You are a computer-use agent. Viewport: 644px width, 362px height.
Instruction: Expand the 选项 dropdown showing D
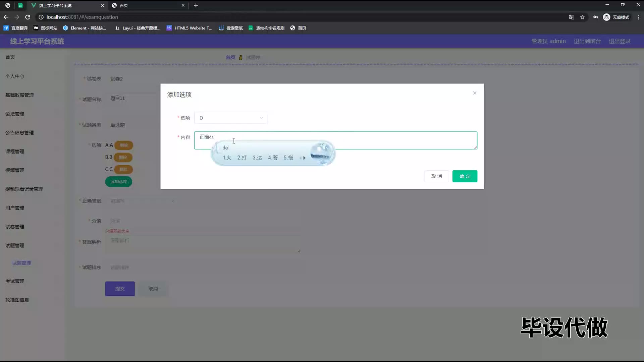coord(231,118)
